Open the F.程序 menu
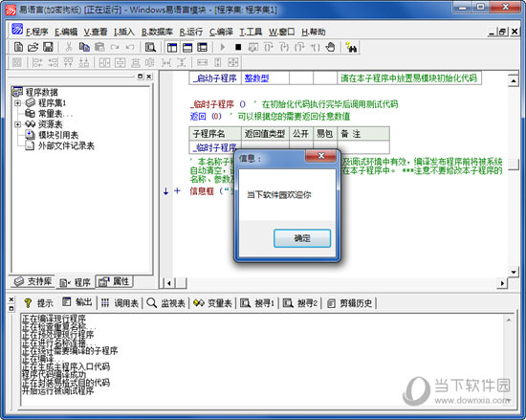526x420 pixels. (37, 32)
